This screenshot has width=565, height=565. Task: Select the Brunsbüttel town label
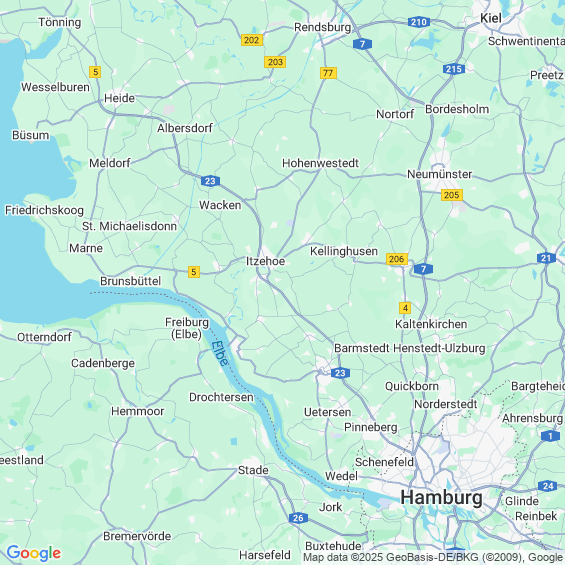pos(130,281)
